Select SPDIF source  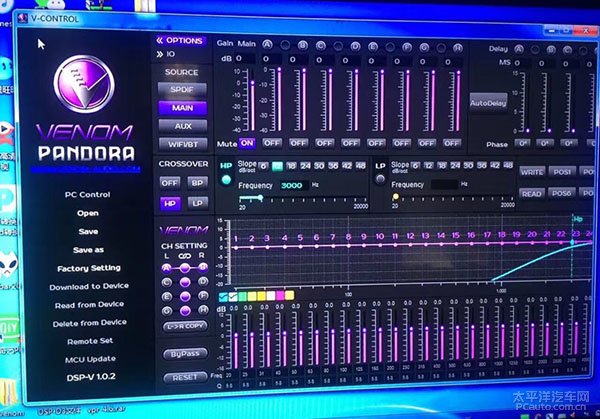[182, 90]
